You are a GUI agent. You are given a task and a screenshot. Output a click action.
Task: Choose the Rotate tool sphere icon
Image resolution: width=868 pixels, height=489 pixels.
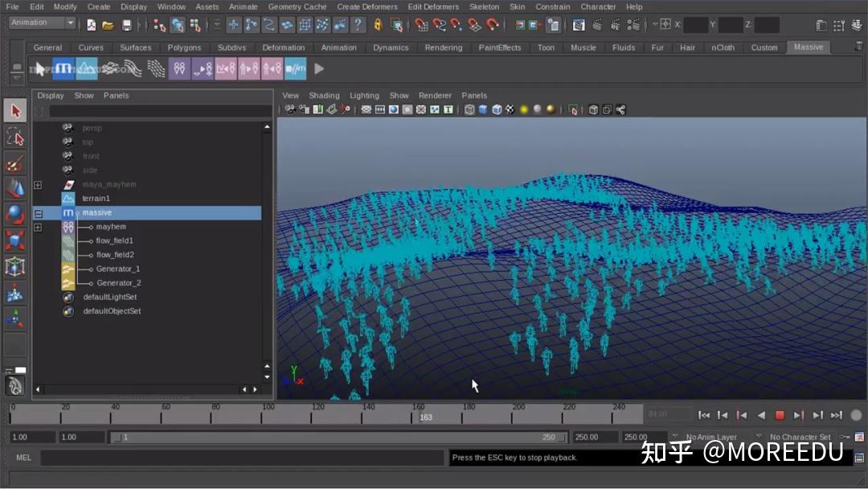coord(14,215)
